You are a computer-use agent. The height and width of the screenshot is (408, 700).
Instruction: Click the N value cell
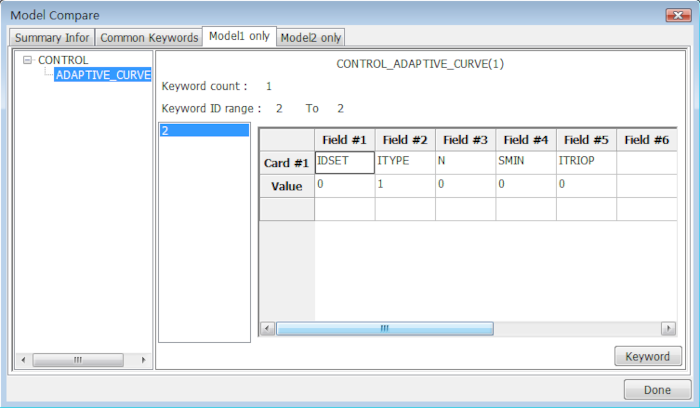[x=465, y=186]
